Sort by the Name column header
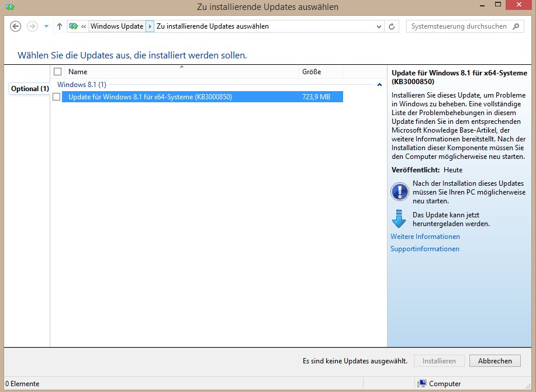The image size is (536, 392). [182, 72]
